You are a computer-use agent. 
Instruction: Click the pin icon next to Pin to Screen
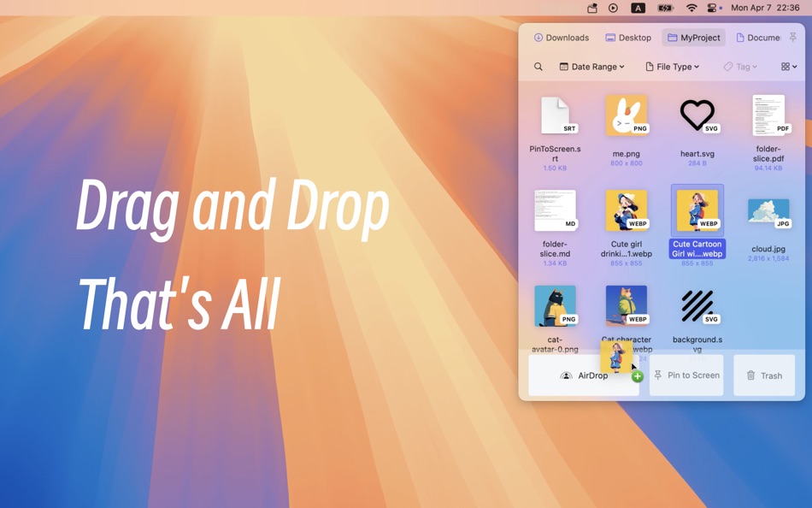tap(657, 375)
